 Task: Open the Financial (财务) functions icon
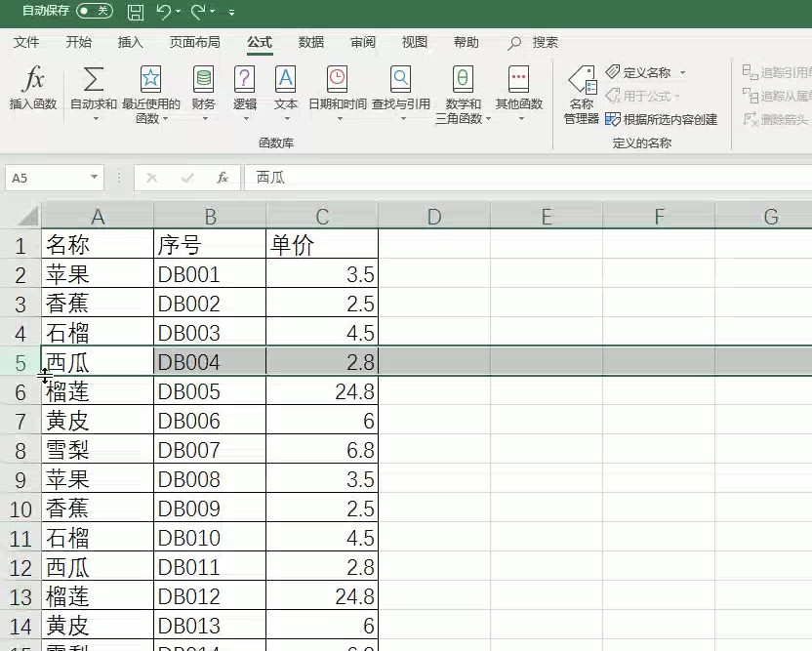coord(203,80)
